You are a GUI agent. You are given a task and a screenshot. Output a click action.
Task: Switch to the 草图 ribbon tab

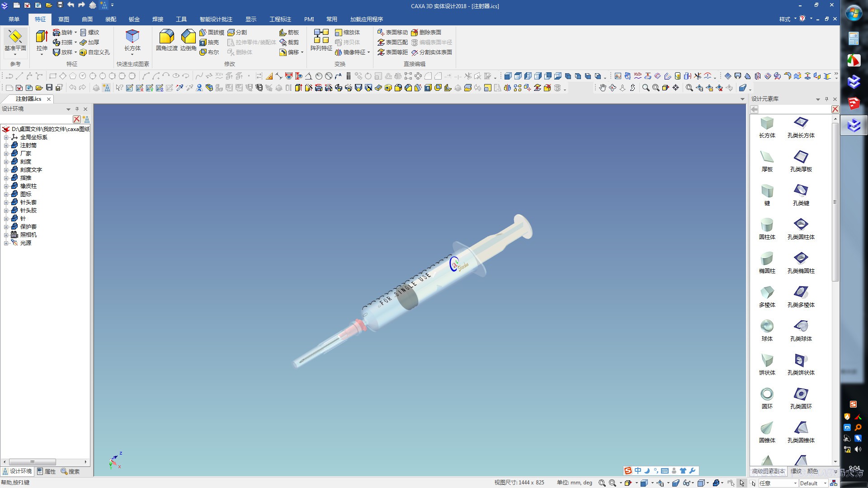tap(64, 19)
